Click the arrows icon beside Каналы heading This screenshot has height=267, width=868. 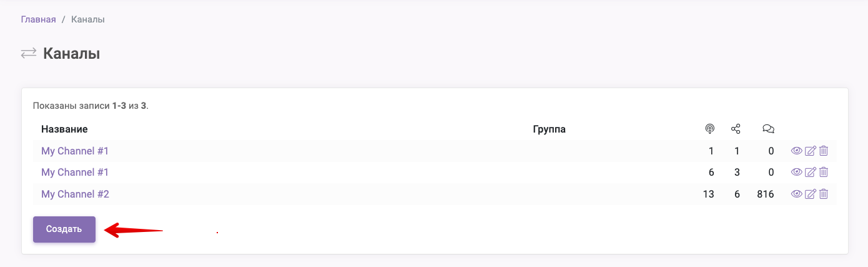tap(29, 54)
